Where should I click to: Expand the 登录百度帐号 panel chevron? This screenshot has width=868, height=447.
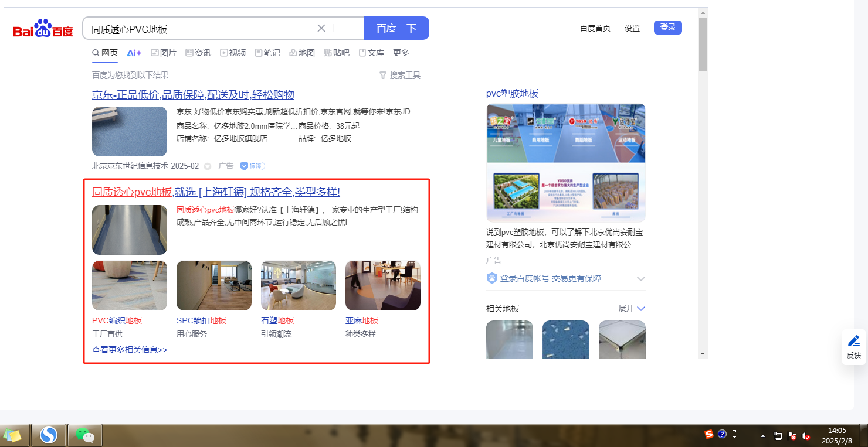[x=641, y=279]
